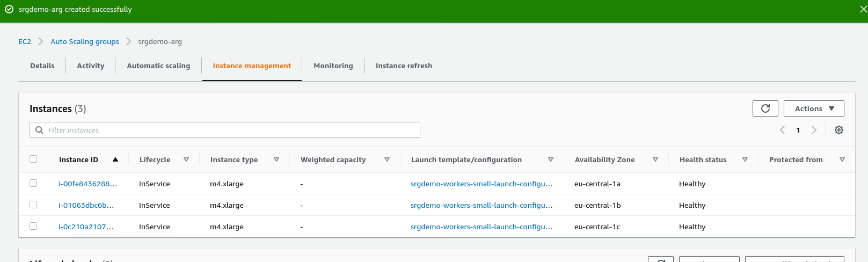868x262 pixels.
Task: Go to previous page of instances
Action: click(x=782, y=130)
